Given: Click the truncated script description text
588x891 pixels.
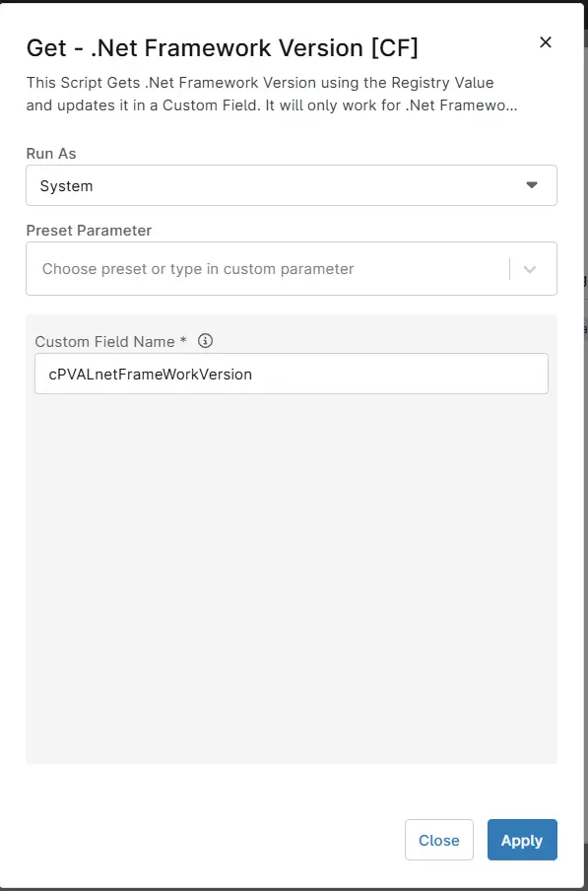Looking at the screenshot, I should pos(271,95).
